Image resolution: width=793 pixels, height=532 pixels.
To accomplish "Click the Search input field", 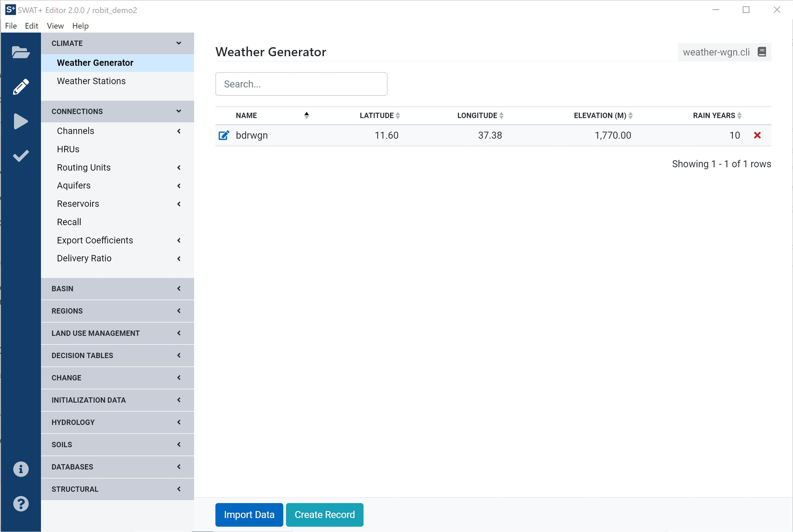I will tap(301, 84).
